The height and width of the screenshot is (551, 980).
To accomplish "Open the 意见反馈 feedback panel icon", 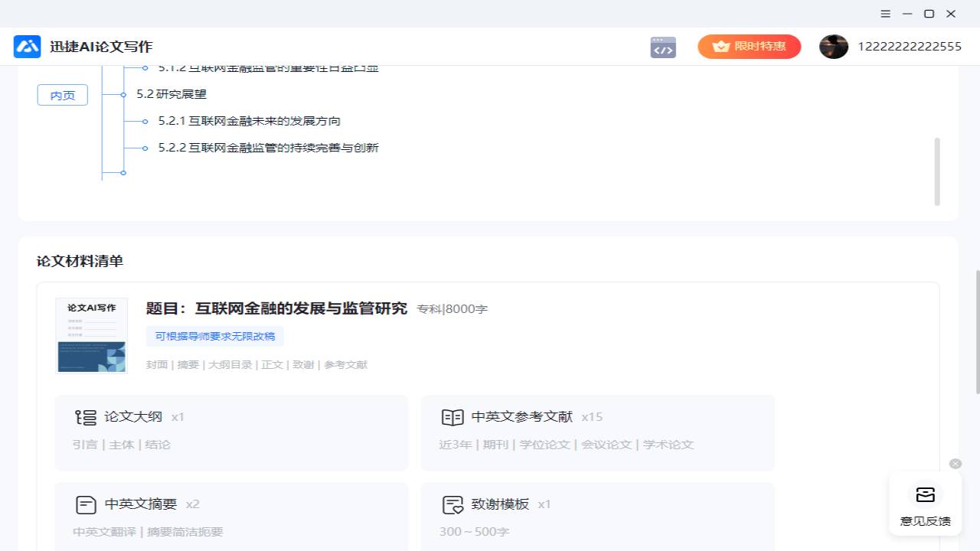I will point(925,494).
